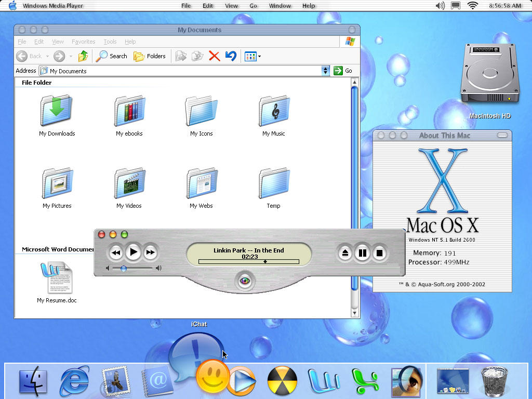Open the My ebooks folder

[x=129, y=111]
